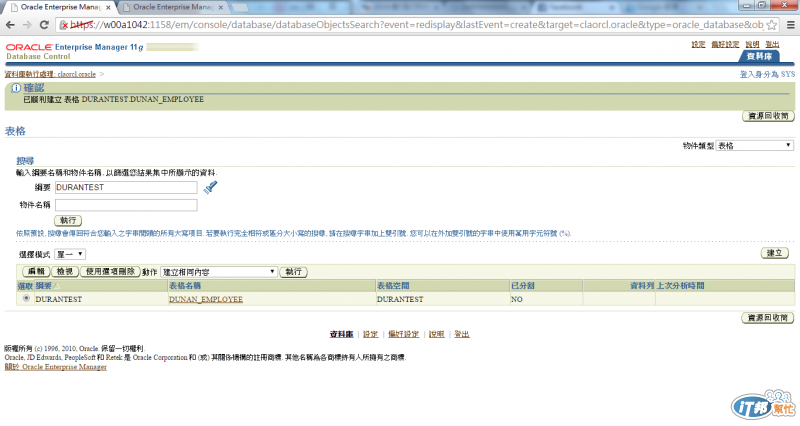Click the footer 登出 link
The height and width of the screenshot is (426, 800).
pos(462,334)
